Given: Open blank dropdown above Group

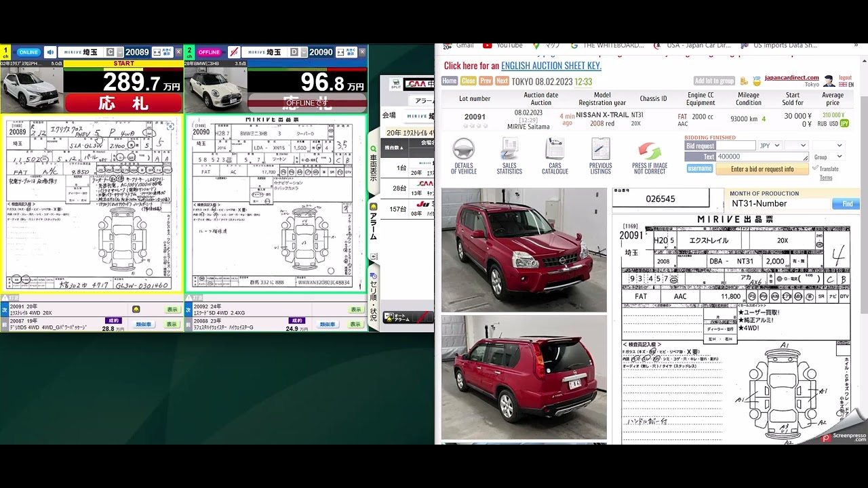Looking at the screenshot, I should tap(828, 145).
